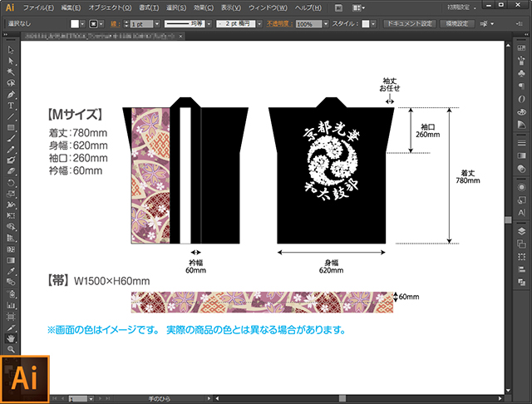Select the Zoom magnifier tool

[11, 349]
